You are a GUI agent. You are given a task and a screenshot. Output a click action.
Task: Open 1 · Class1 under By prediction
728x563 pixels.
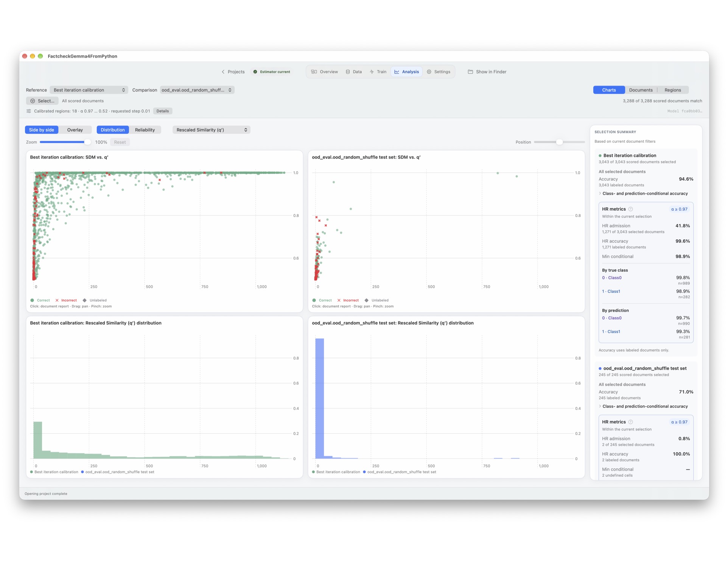(x=611, y=332)
